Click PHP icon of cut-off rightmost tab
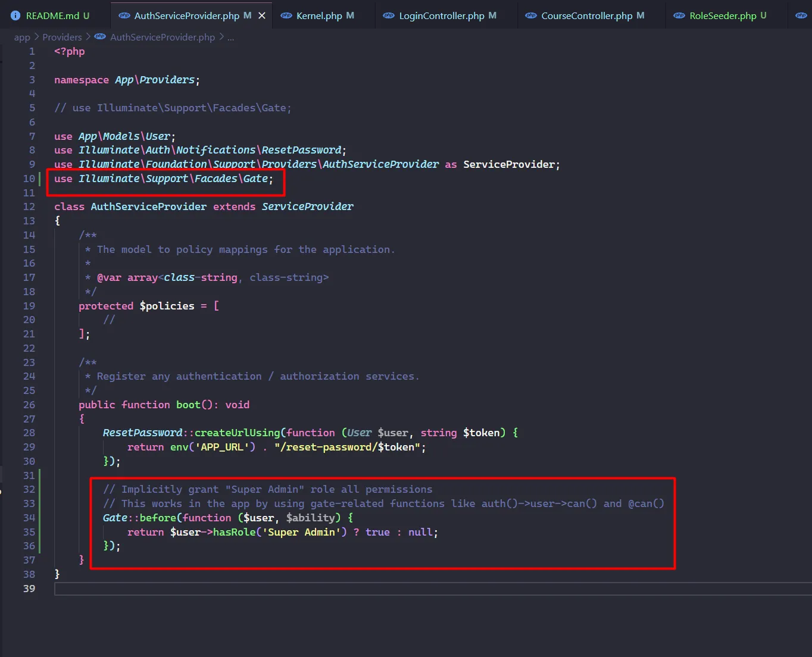This screenshot has height=657, width=812. coord(801,15)
